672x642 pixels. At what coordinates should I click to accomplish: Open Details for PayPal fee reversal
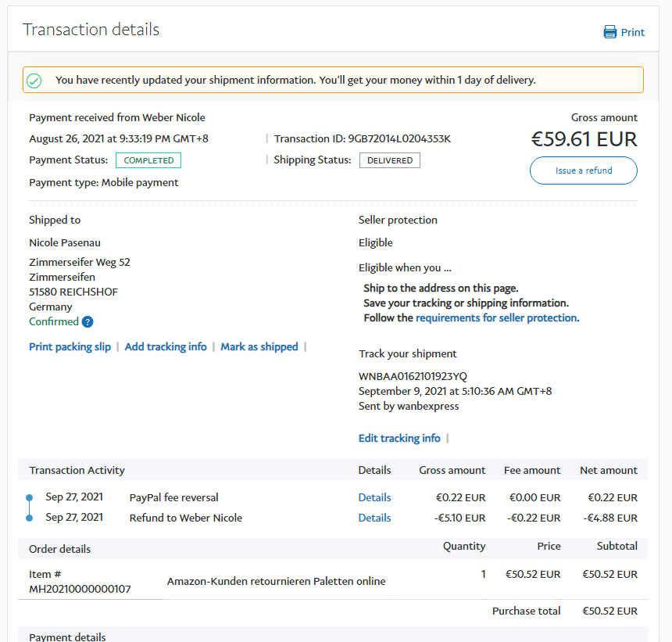[x=374, y=497]
